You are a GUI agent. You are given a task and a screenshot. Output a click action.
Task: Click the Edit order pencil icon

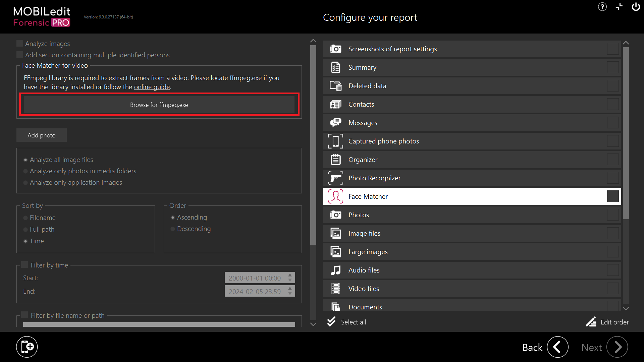(591, 322)
